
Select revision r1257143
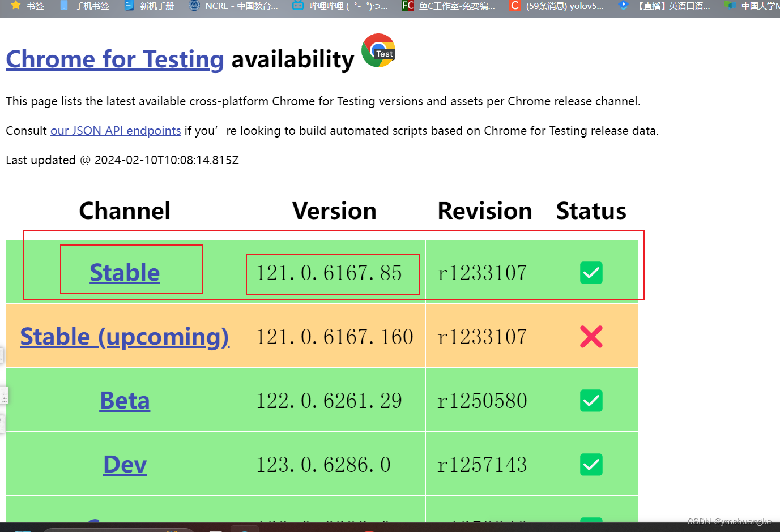click(x=482, y=465)
